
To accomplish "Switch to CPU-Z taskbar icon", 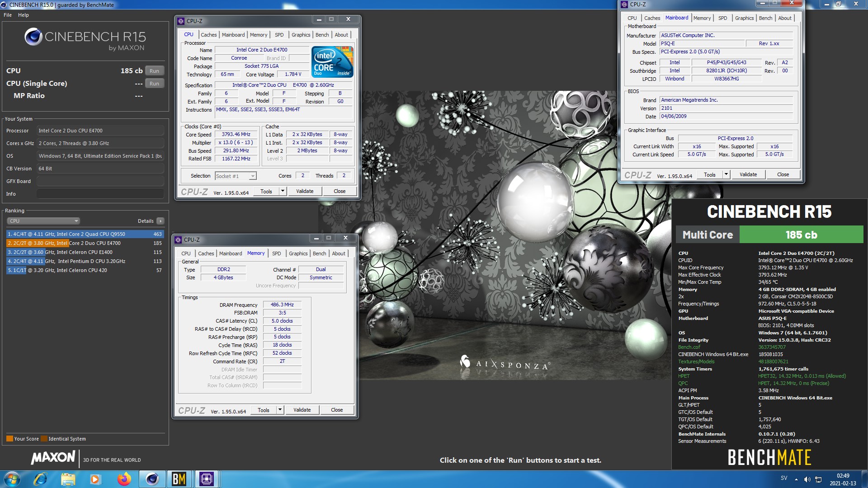I will point(207,479).
